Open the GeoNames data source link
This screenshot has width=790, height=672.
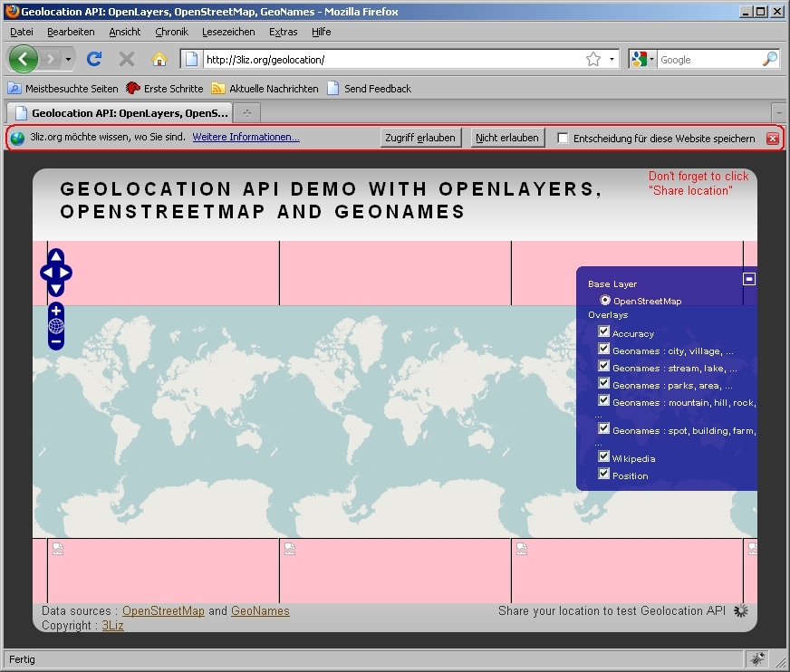(260, 611)
